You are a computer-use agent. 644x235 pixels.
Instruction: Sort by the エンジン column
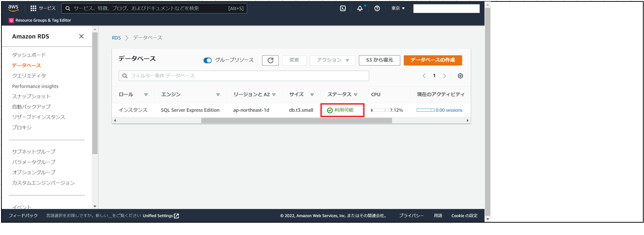click(218, 95)
